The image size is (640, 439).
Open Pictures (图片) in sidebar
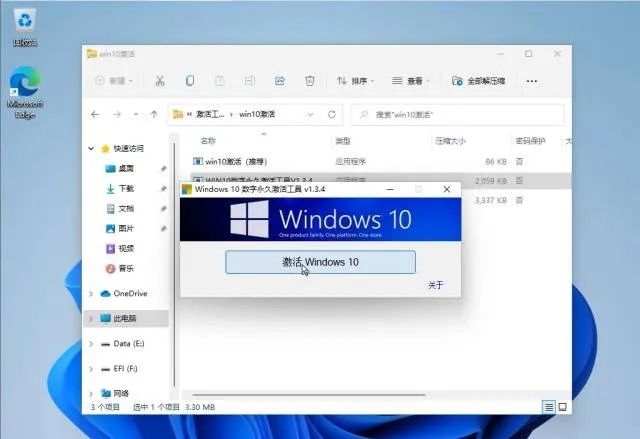pos(126,228)
